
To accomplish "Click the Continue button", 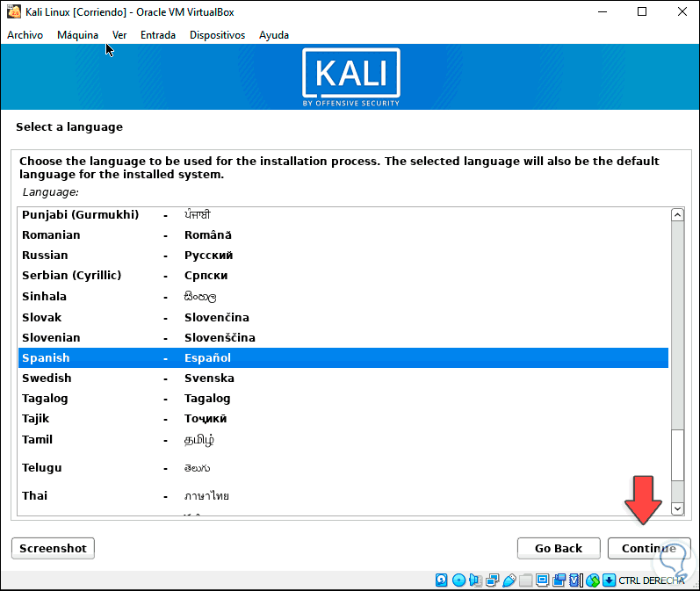I will (x=649, y=548).
